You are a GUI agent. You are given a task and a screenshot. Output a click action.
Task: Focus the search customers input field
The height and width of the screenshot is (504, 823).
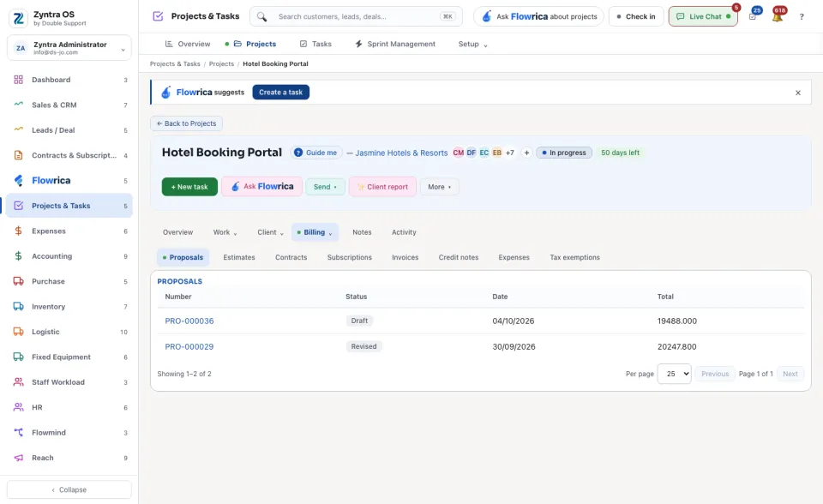pyautogui.click(x=357, y=17)
